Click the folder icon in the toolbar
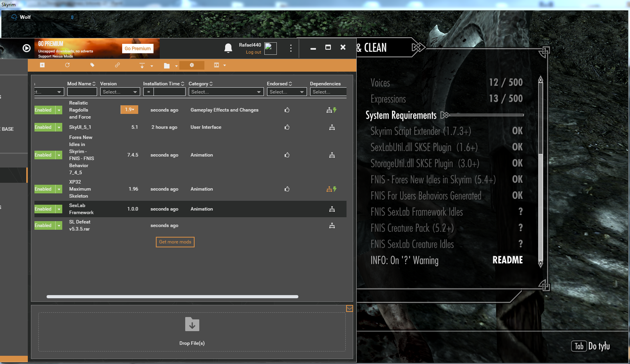The height and width of the screenshot is (364, 630). click(167, 66)
